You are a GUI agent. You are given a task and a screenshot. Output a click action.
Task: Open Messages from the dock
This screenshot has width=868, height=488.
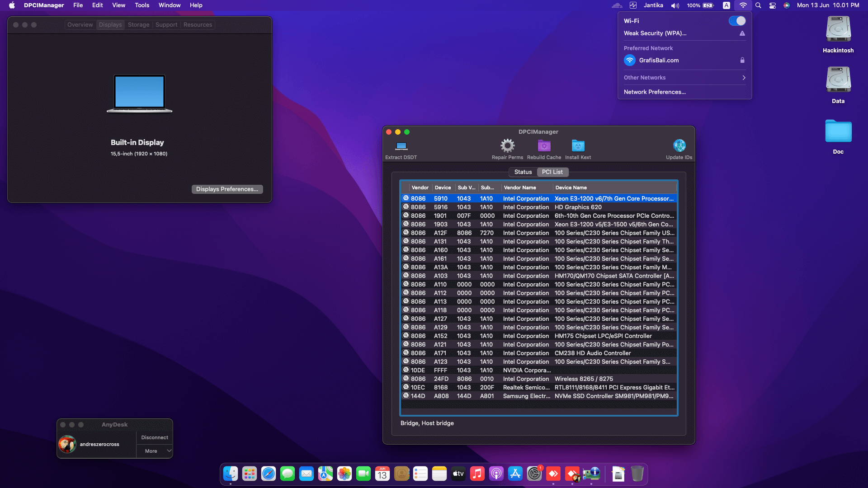point(288,474)
